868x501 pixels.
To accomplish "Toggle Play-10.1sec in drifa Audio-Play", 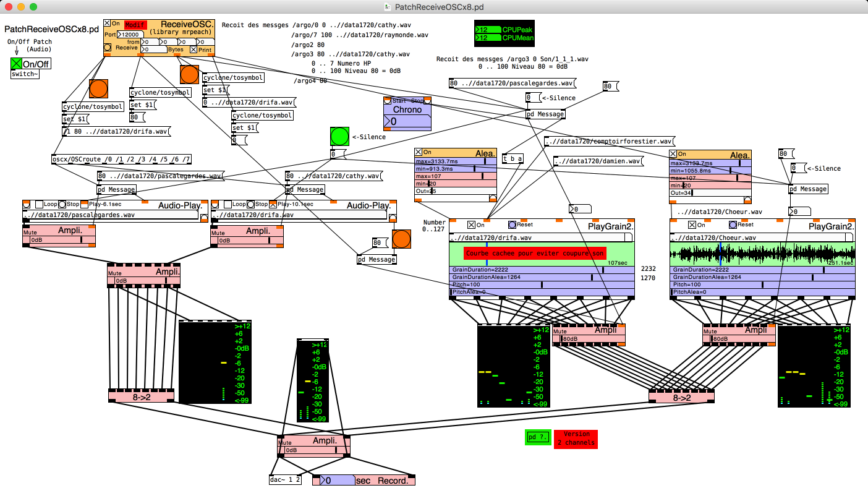I will [x=273, y=204].
